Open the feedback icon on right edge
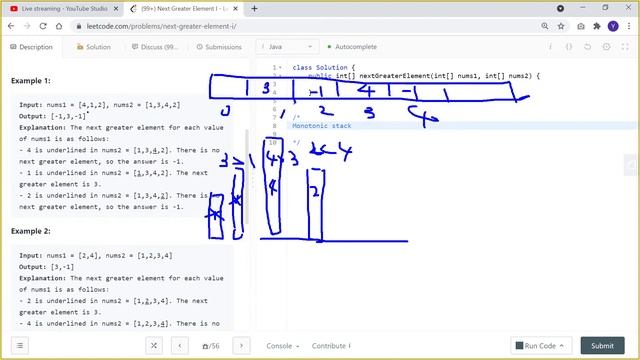 631,165
